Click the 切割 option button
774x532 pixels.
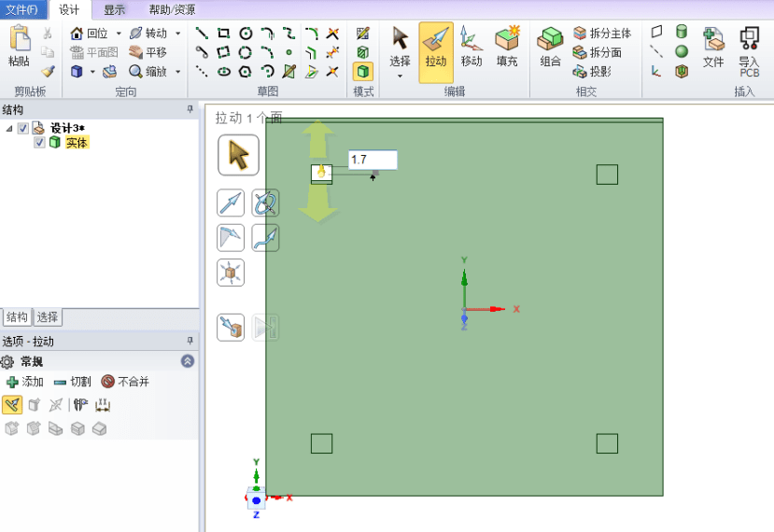[x=73, y=382]
